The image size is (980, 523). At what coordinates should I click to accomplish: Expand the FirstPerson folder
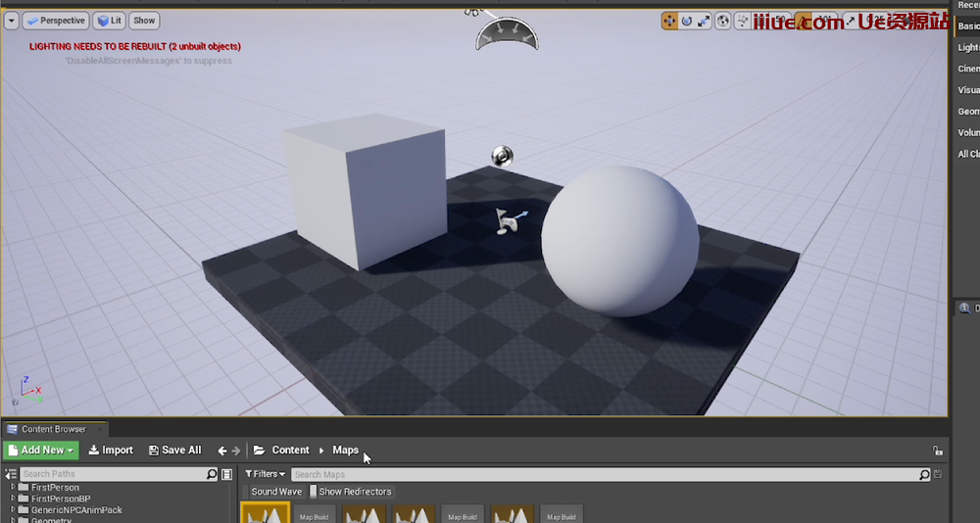14,487
